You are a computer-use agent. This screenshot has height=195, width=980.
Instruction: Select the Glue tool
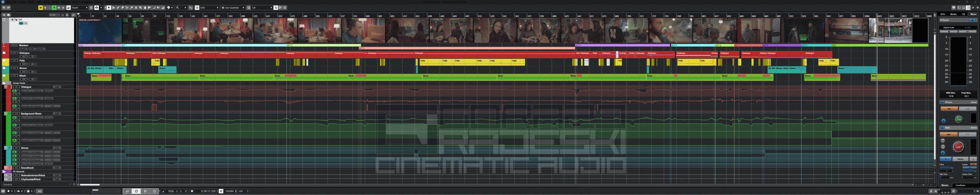coord(132,8)
